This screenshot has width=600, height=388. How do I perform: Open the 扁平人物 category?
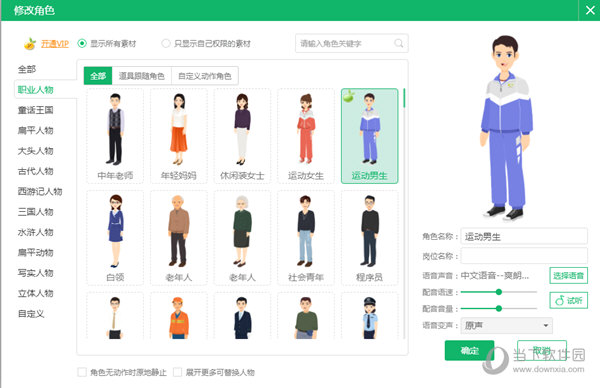pos(36,130)
